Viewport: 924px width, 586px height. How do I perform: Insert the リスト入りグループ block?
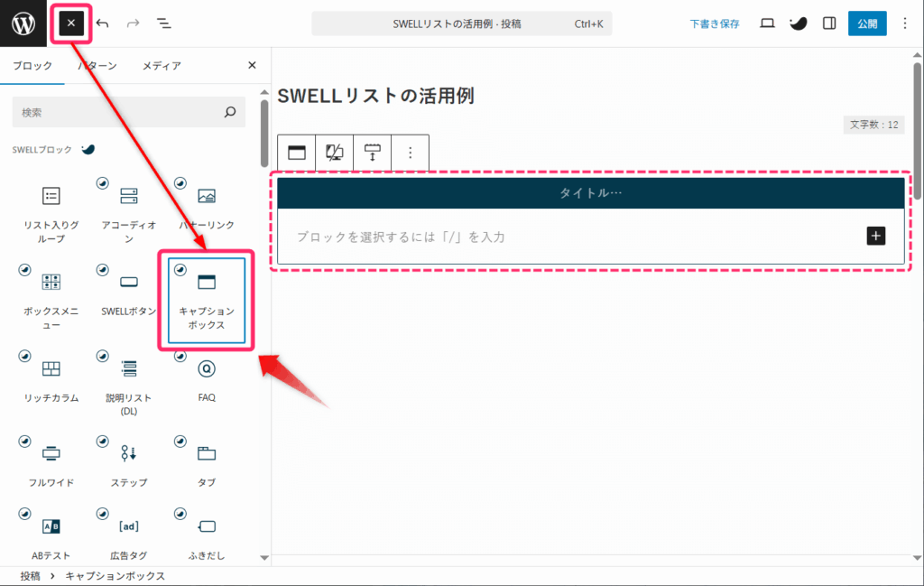(51, 213)
